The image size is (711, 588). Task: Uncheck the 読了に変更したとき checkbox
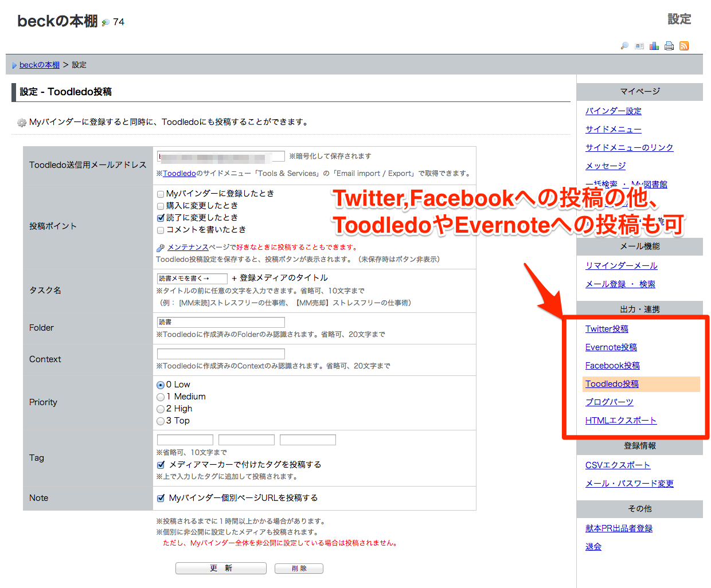[161, 218]
